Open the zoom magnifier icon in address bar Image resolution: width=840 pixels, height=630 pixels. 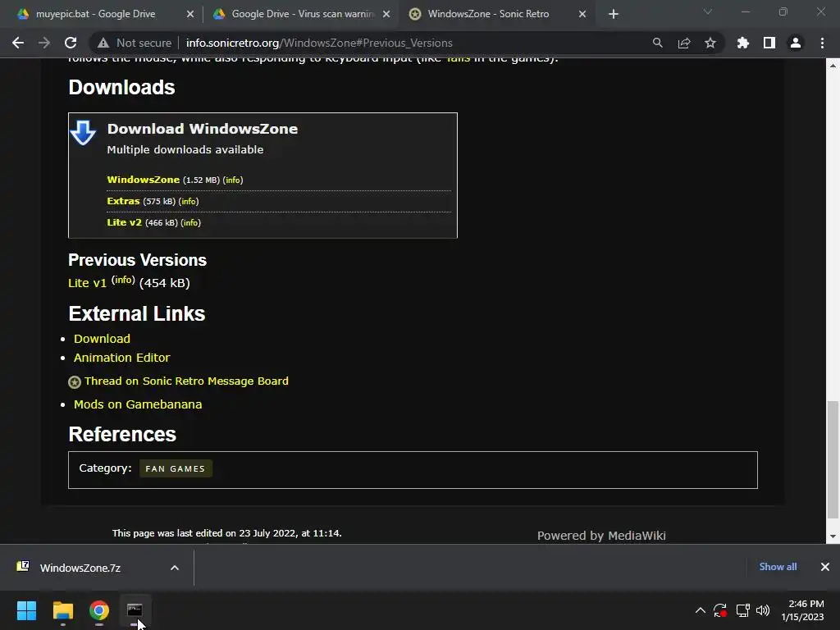[657, 43]
